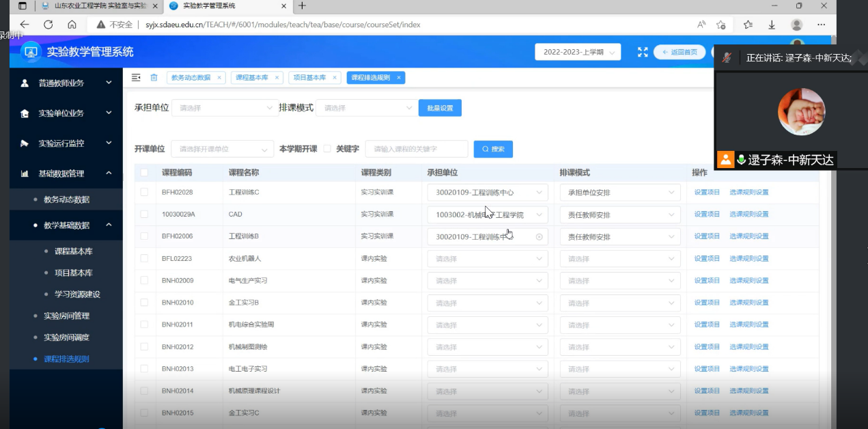Click the muted microphone icon in meeting panel
Screen dimensions: 868x429
coord(727,57)
